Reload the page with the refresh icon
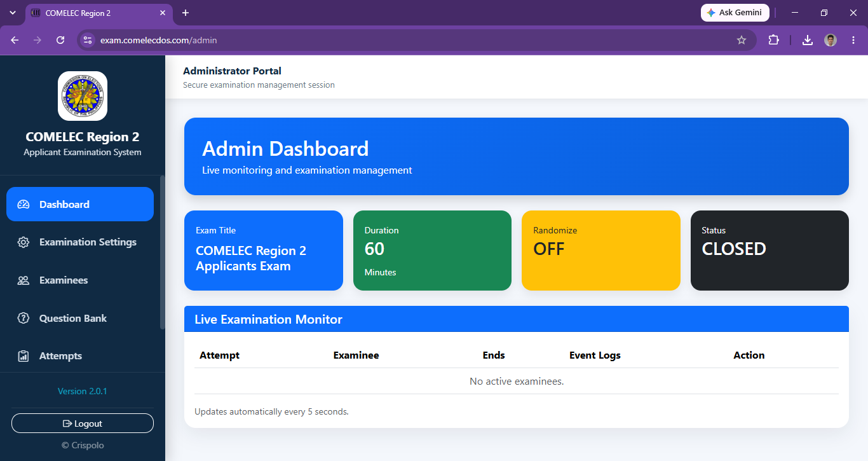868x461 pixels. (x=60, y=40)
